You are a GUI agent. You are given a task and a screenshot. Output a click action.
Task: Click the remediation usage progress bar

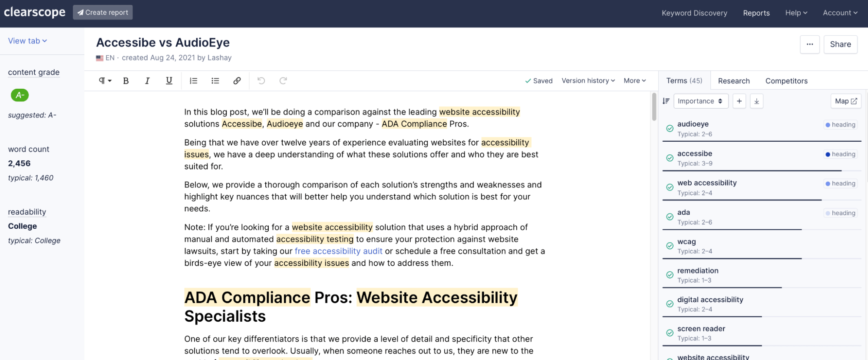click(x=762, y=287)
